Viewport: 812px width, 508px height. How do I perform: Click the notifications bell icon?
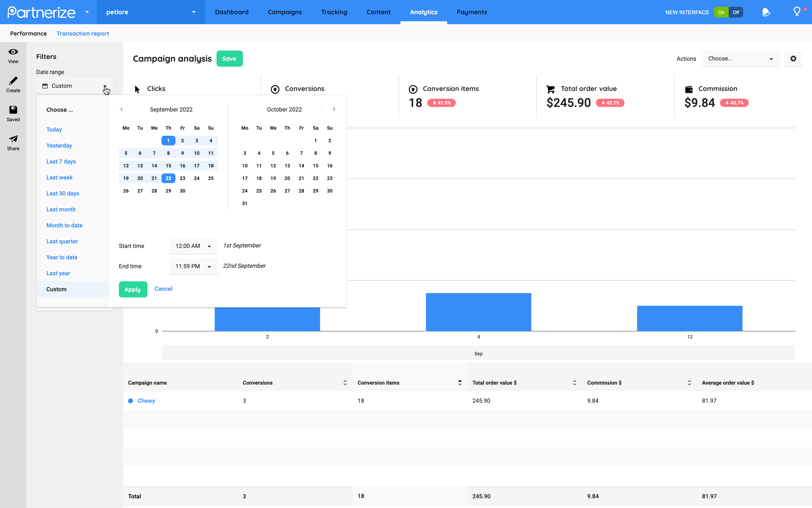[766, 12]
